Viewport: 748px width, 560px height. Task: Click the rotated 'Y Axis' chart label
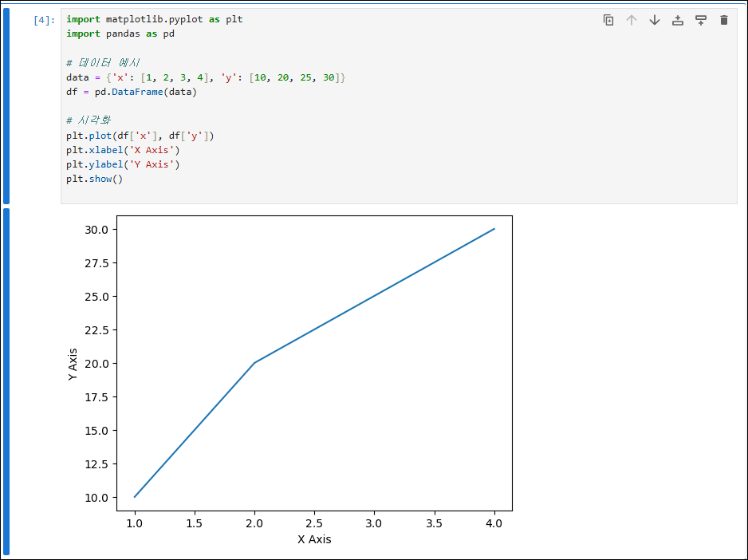(73, 364)
